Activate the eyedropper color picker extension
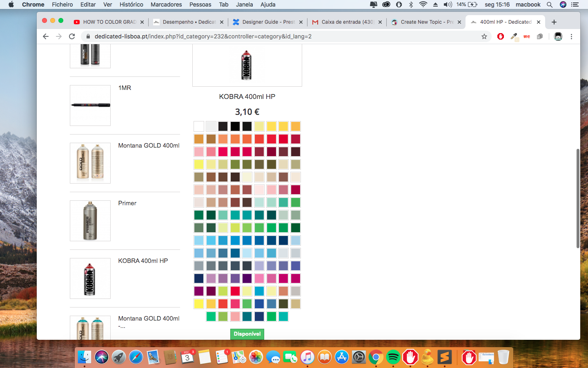 514,36
